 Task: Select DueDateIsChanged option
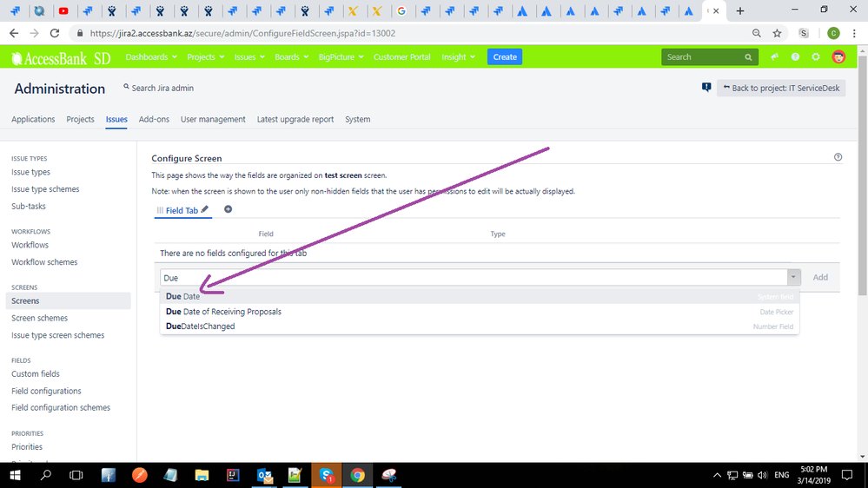click(480, 326)
